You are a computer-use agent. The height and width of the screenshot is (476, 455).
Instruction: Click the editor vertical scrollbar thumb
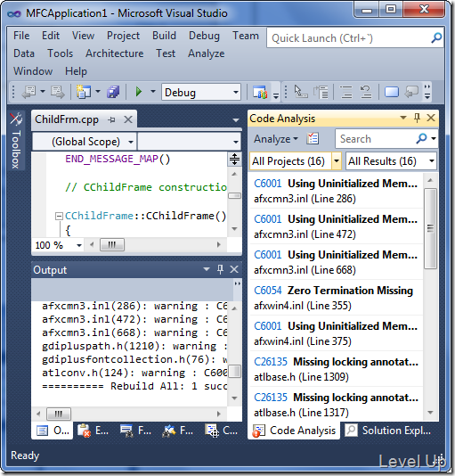tap(234, 196)
